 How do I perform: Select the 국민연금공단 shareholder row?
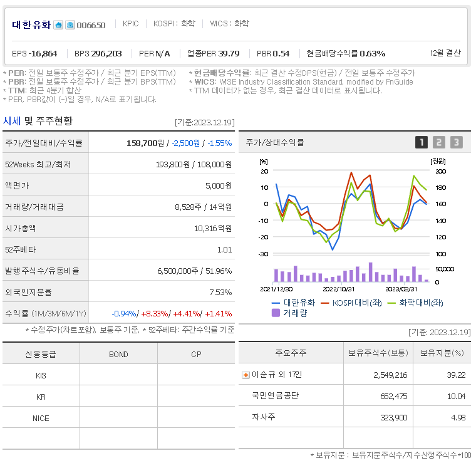pyautogui.click(x=354, y=395)
